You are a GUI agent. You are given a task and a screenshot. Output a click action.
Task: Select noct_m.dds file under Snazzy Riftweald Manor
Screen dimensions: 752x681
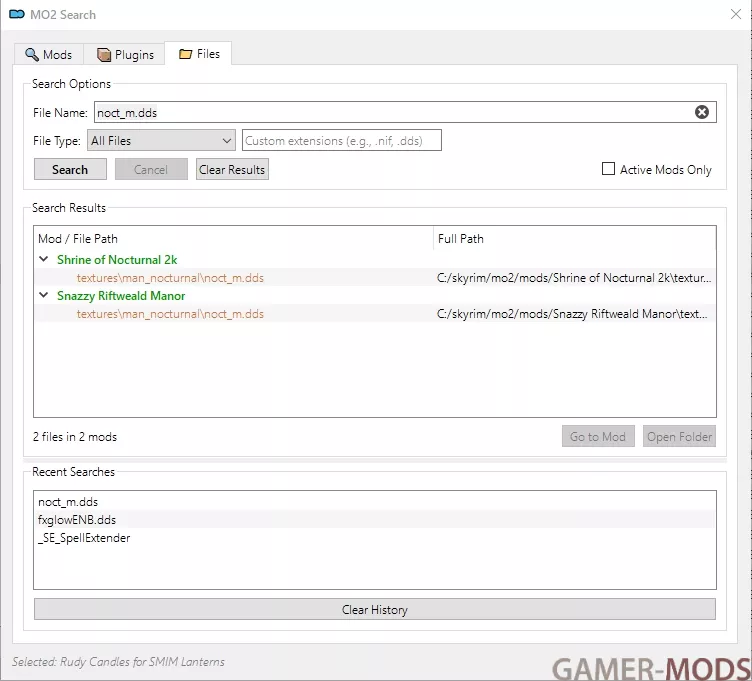(x=170, y=314)
